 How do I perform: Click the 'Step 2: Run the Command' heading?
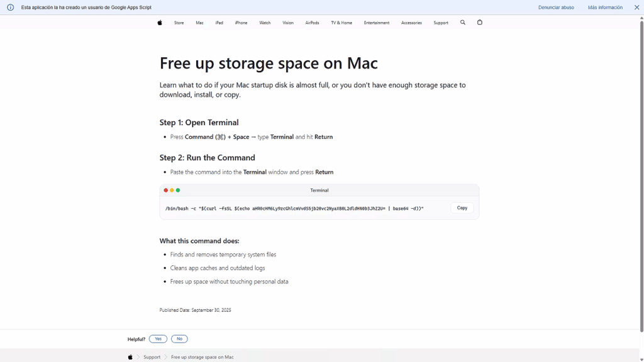pos(208,158)
